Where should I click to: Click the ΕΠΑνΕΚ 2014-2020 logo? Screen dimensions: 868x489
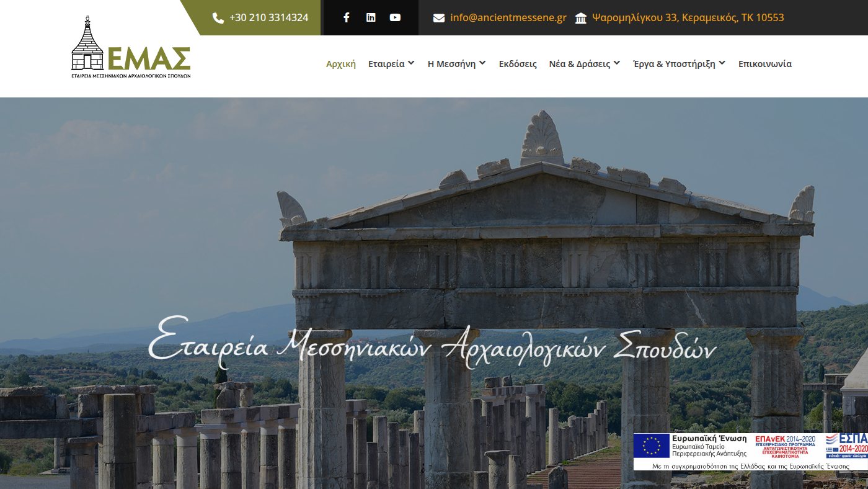[785, 446]
